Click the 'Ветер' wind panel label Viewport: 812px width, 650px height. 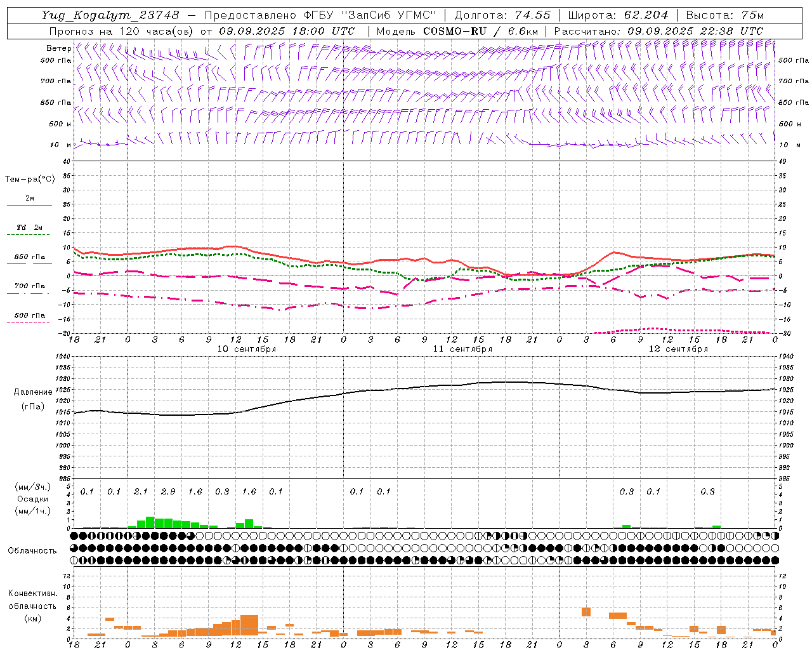pos(58,48)
